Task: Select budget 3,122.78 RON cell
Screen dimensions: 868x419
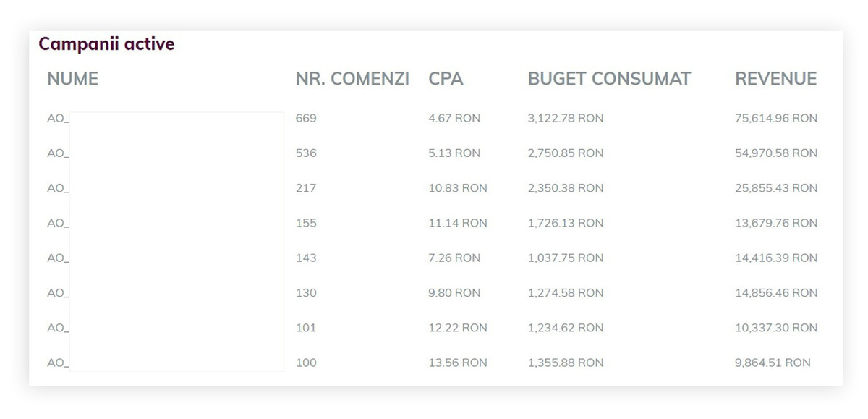Action: [x=565, y=118]
